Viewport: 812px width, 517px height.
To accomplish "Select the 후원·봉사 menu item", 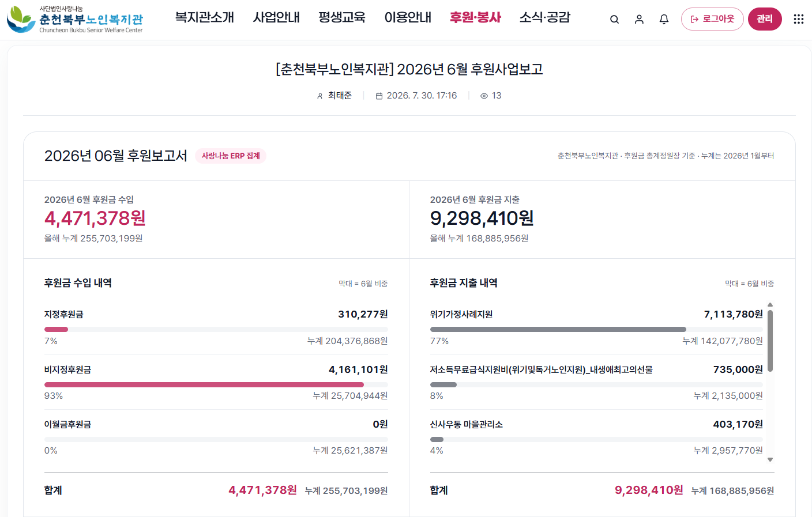I will tap(475, 17).
